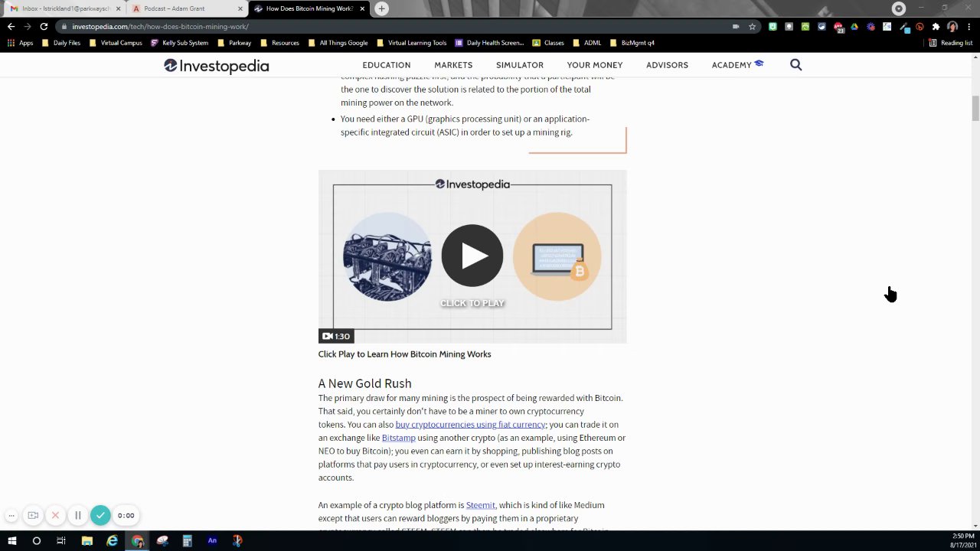The image size is (980, 551).
Task: Open the Windows Start menu
Action: 11,540
